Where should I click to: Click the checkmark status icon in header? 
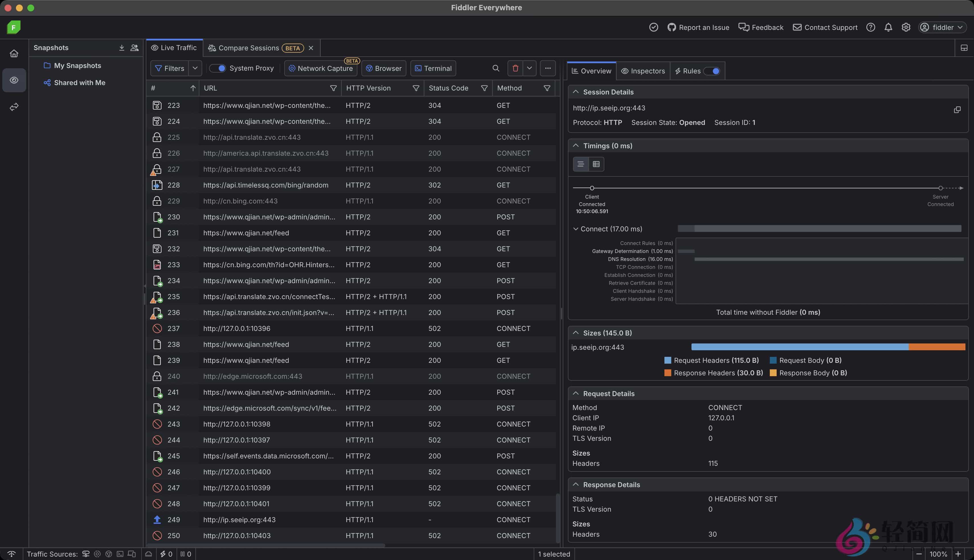(653, 27)
